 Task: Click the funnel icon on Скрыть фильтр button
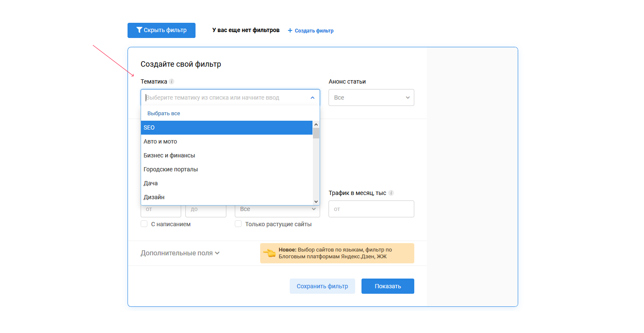click(x=139, y=30)
